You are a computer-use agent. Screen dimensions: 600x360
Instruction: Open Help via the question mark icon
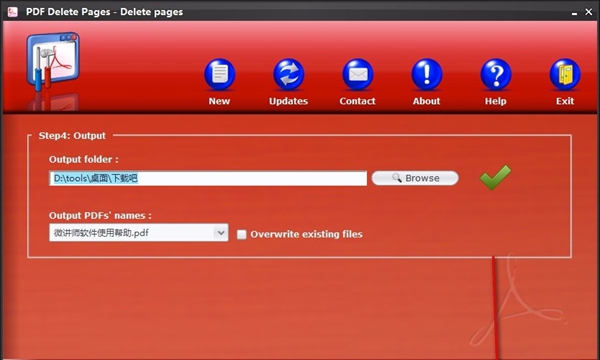point(496,74)
